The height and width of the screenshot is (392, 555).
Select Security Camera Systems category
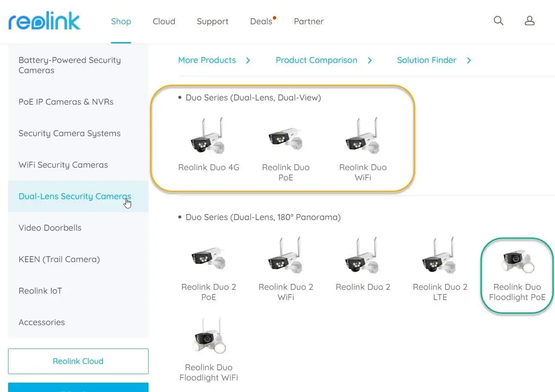(78, 133)
